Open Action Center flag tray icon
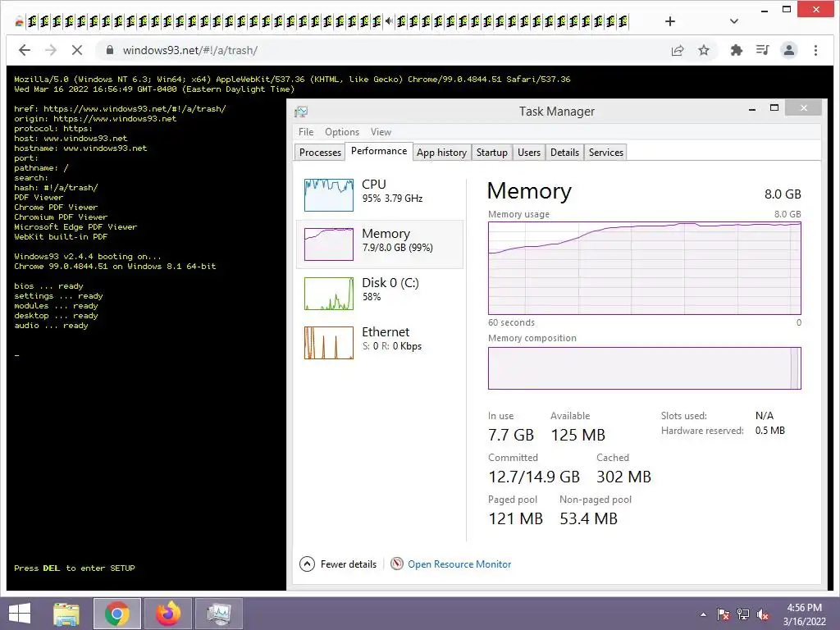 [724, 614]
